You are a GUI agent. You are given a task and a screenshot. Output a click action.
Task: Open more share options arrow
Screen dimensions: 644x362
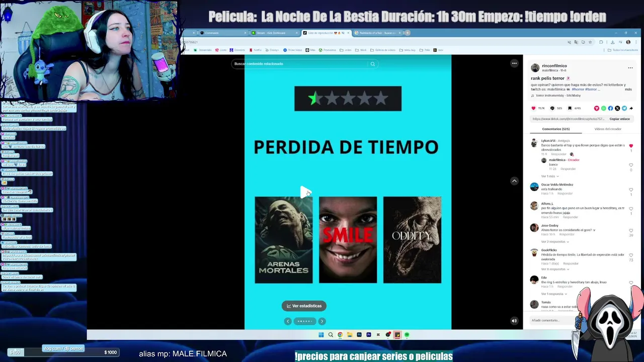(631, 108)
